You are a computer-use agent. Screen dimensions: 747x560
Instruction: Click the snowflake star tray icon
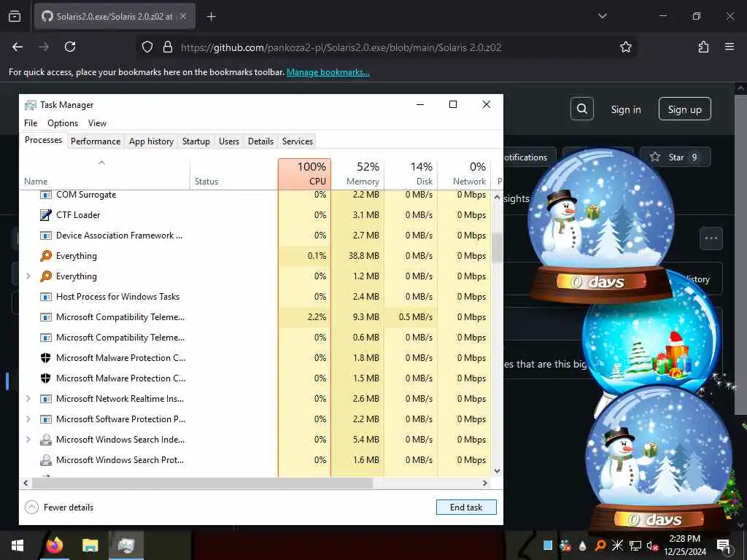click(617, 545)
